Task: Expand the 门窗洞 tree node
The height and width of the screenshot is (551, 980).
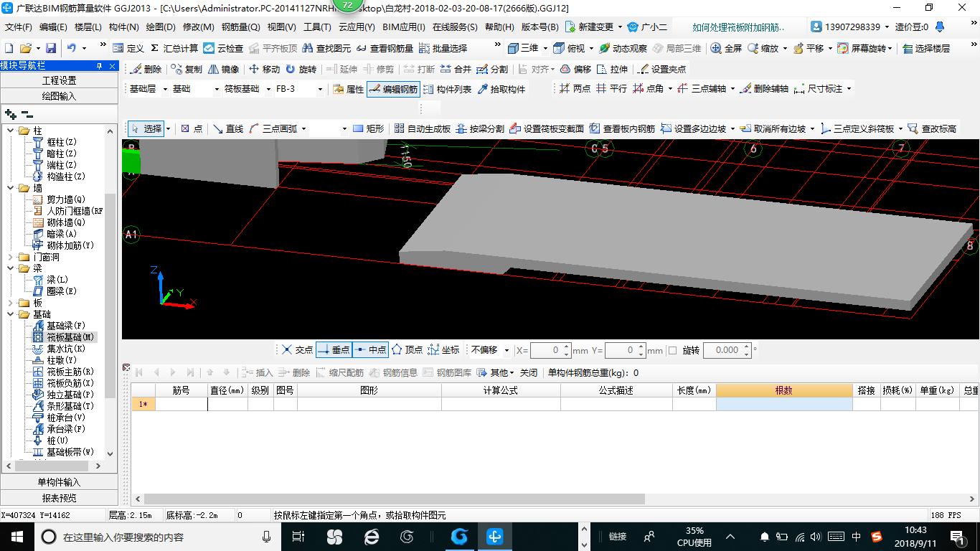Action: (x=11, y=257)
